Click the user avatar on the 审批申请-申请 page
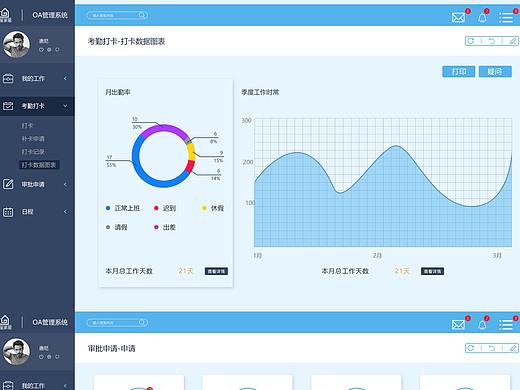This screenshot has height=390, width=520. [16, 352]
